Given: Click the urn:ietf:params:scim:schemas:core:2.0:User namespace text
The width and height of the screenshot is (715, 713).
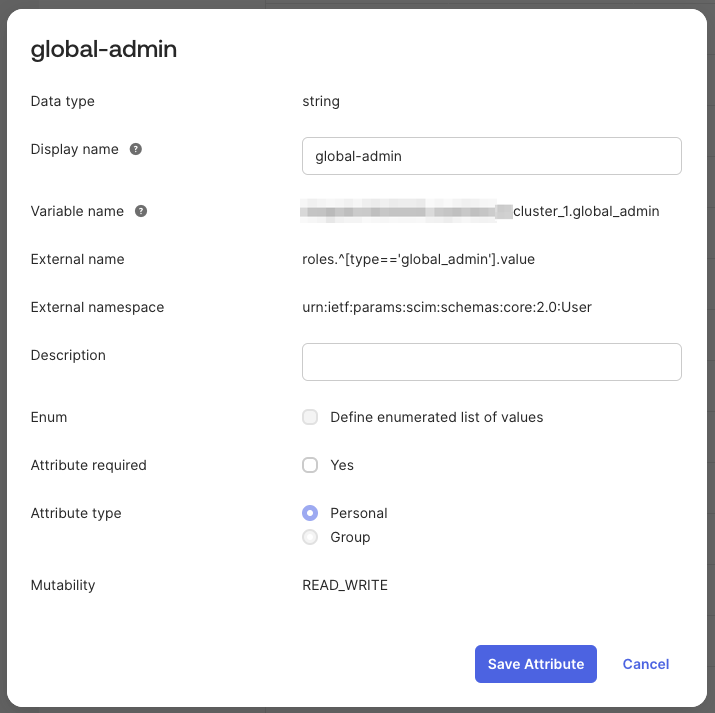Looking at the screenshot, I should (447, 307).
